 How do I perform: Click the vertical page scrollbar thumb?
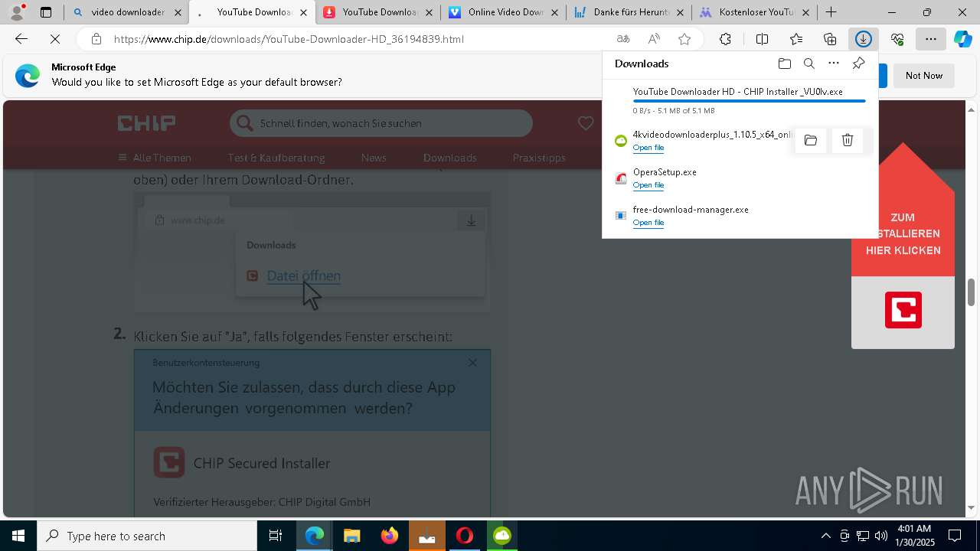(x=971, y=292)
